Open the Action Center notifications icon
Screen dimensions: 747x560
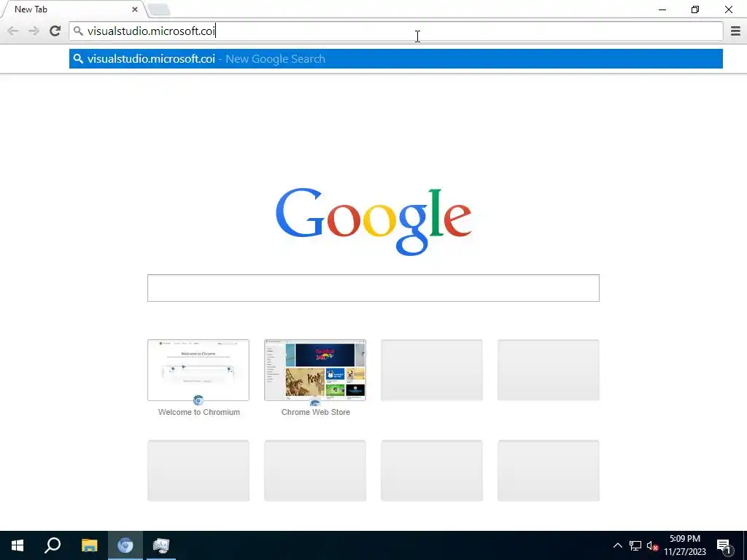click(724, 546)
